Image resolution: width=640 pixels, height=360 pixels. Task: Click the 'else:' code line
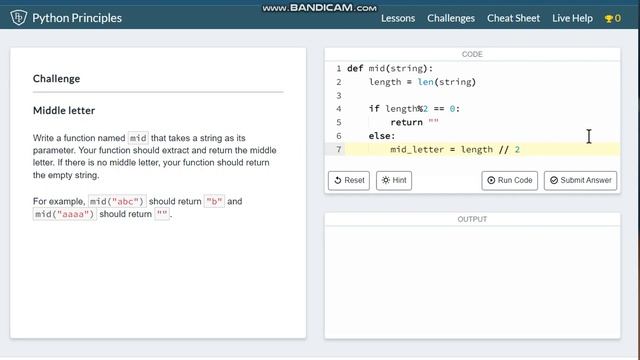382,136
